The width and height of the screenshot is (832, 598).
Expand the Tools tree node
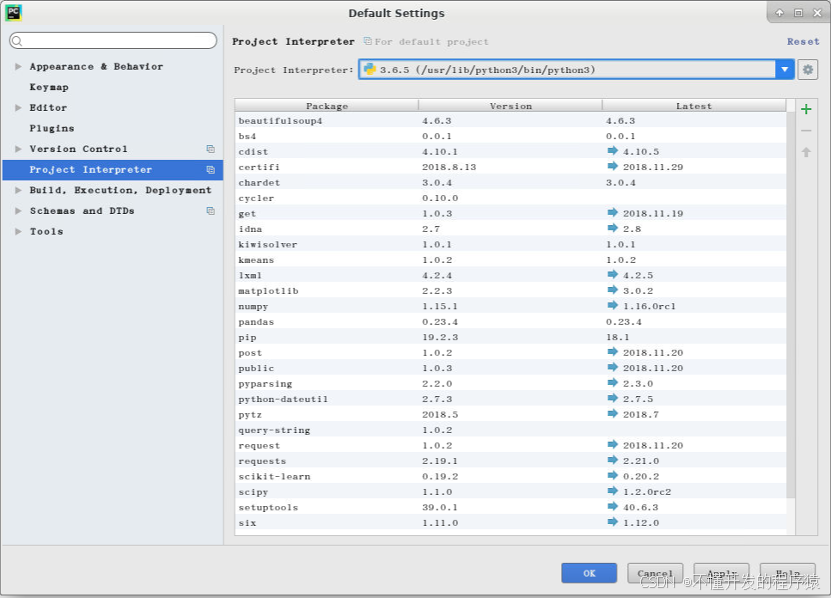[x=18, y=231]
